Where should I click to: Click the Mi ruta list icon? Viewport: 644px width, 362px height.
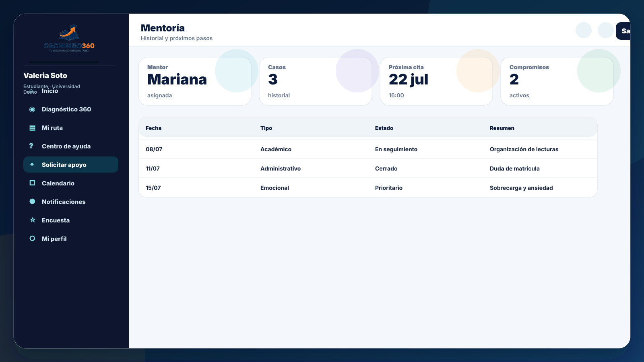pos(32,128)
